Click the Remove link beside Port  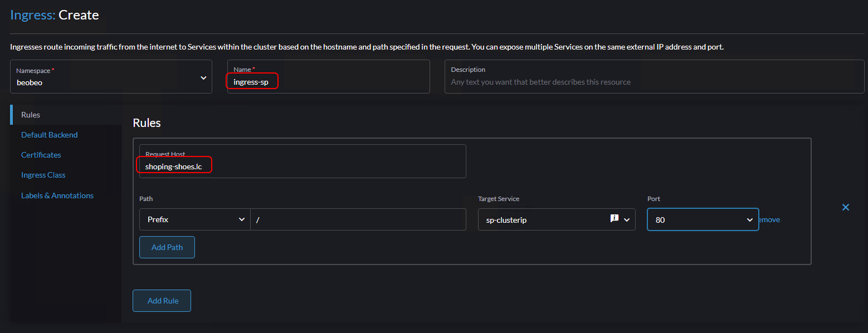coord(770,220)
